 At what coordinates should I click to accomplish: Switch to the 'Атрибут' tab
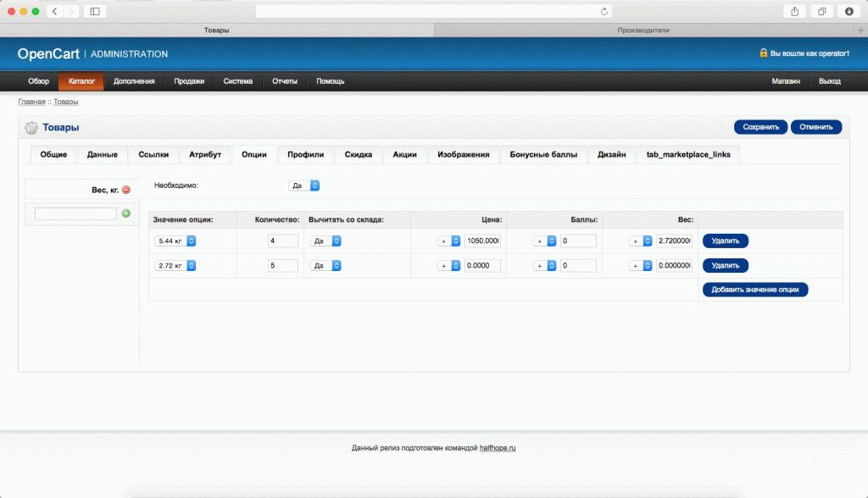click(x=205, y=154)
